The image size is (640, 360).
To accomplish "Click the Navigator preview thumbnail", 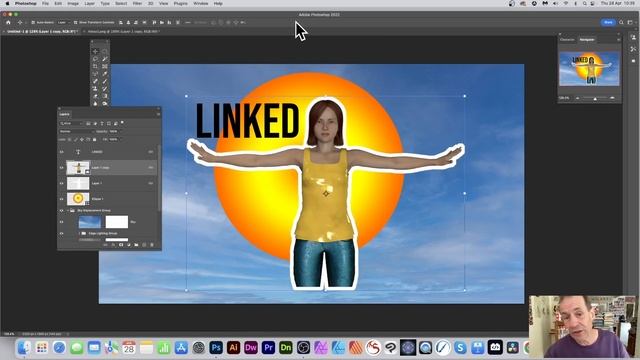I will pyautogui.click(x=589, y=69).
